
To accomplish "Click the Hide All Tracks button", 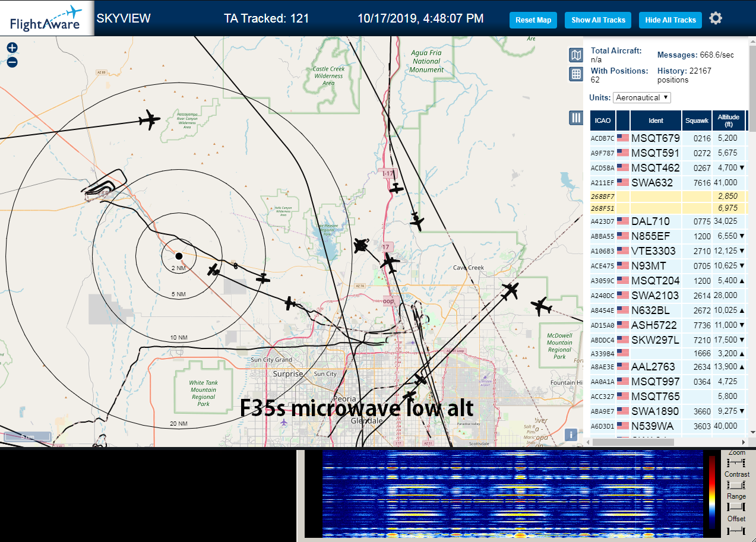I will 670,20.
